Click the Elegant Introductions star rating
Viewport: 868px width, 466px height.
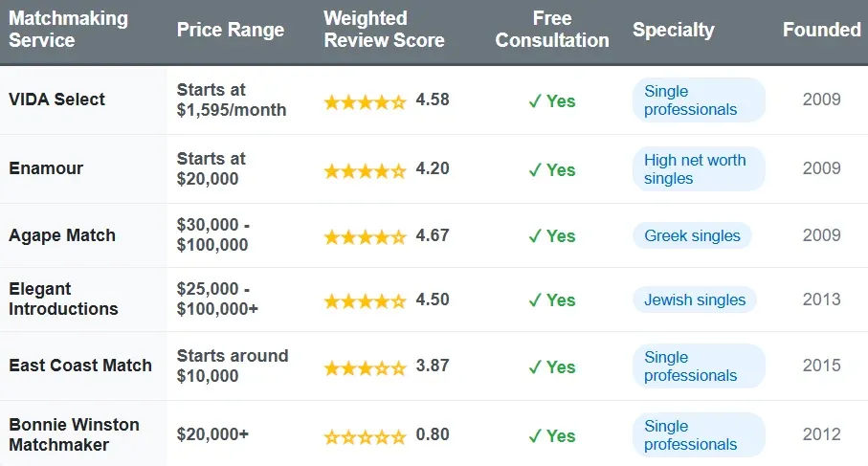coord(365,300)
